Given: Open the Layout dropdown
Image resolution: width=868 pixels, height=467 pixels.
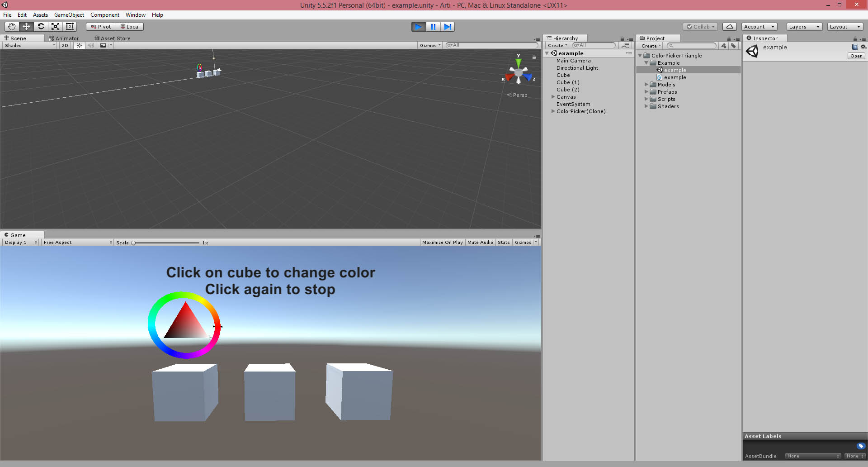Looking at the screenshot, I should [845, 27].
